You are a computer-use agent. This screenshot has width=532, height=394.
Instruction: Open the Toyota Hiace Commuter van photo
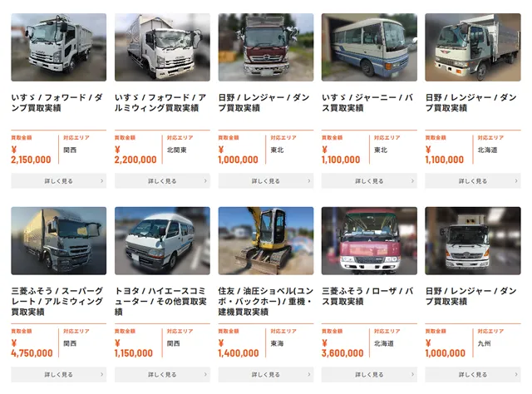(162, 240)
